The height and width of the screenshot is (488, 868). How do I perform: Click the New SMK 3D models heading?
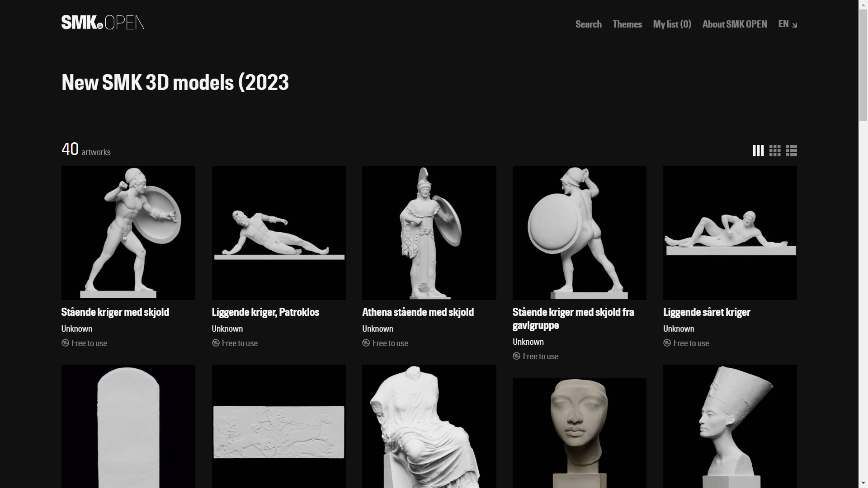click(175, 83)
